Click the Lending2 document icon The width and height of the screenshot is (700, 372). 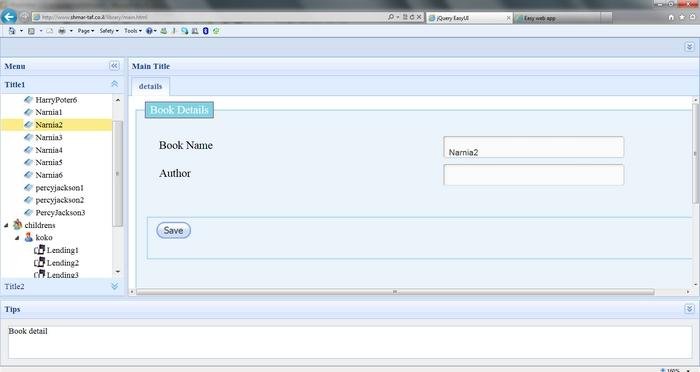(x=39, y=262)
